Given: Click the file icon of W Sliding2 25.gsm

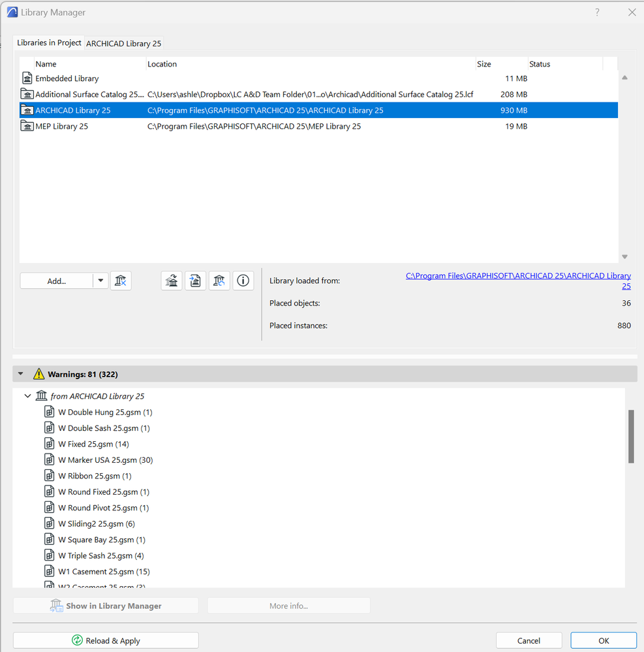Looking at the screenshot, I should [49, 523].
